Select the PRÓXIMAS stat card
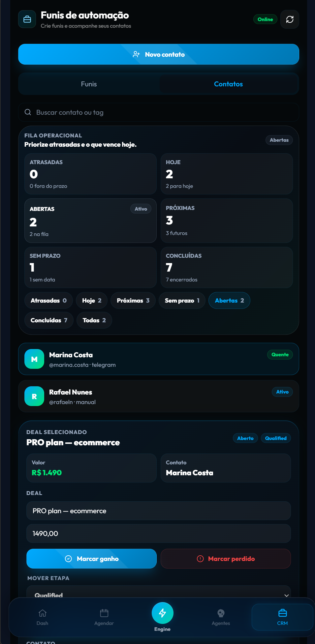This screenshot has width=315, height=644. (x=227, y=221)
